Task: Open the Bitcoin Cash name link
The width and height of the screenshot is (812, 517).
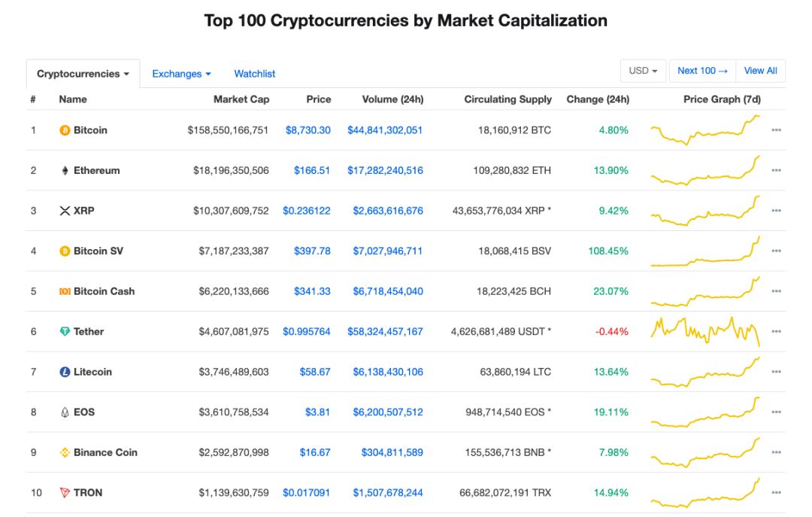Action: [104, 291]
